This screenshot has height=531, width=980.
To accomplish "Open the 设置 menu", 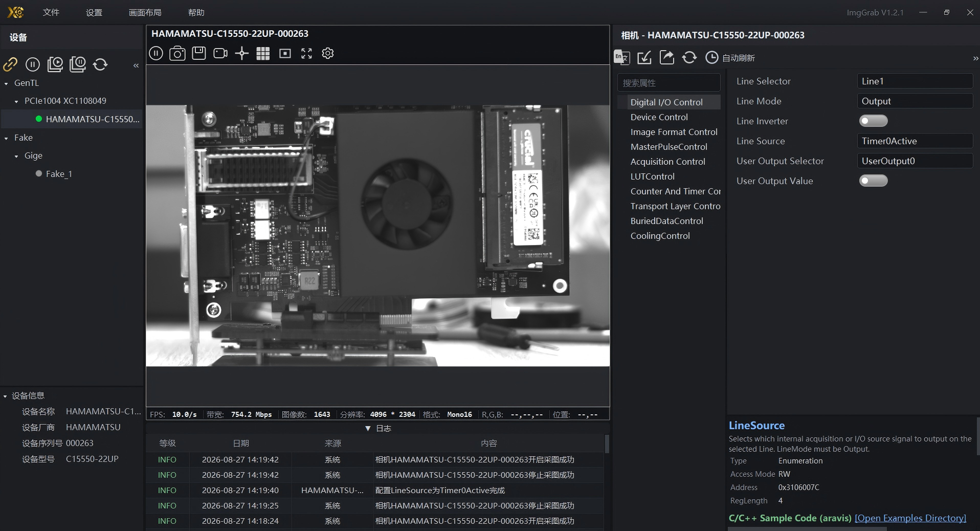I will coord(94,12).
